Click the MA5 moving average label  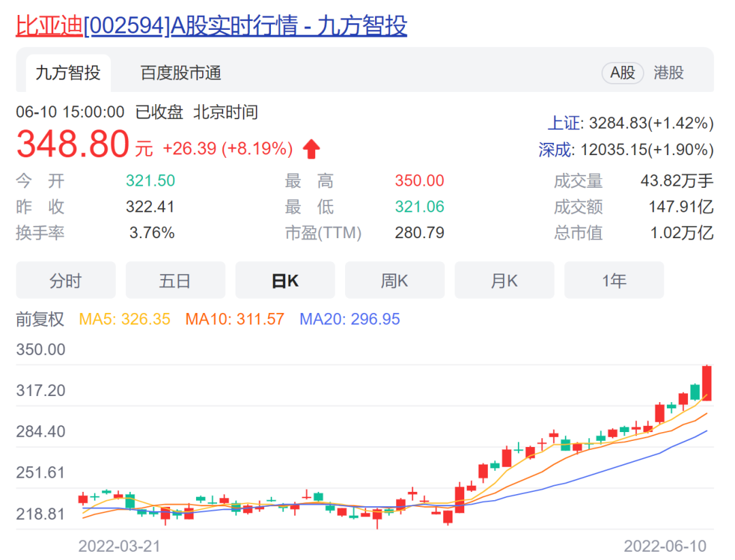coord(125,319)
